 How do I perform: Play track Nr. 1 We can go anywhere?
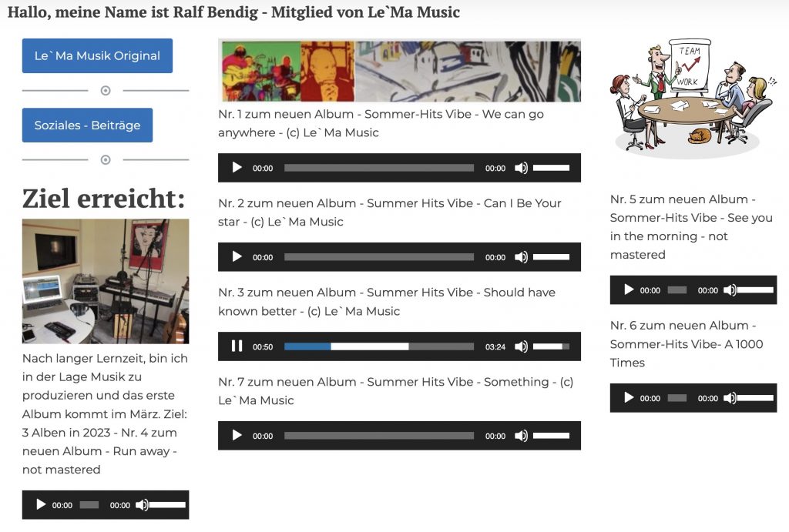coord(237,167)
